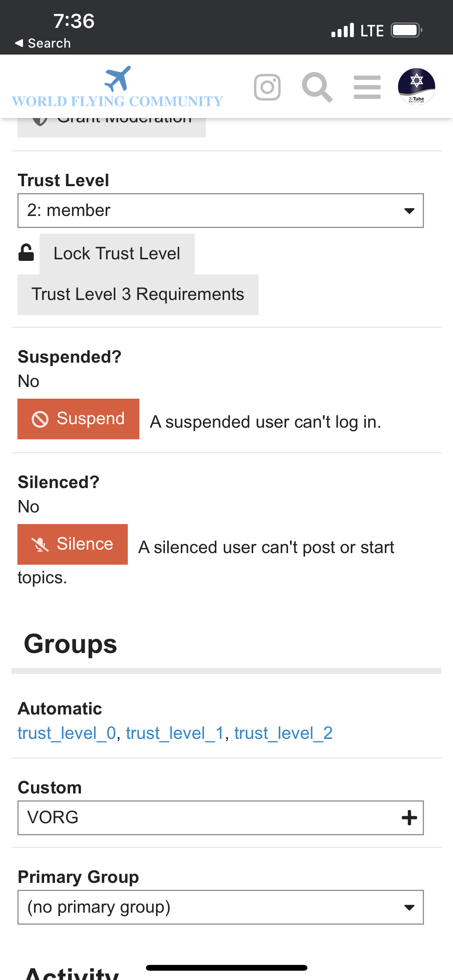Tap the iOS home indicator bar

pos(226,968)
